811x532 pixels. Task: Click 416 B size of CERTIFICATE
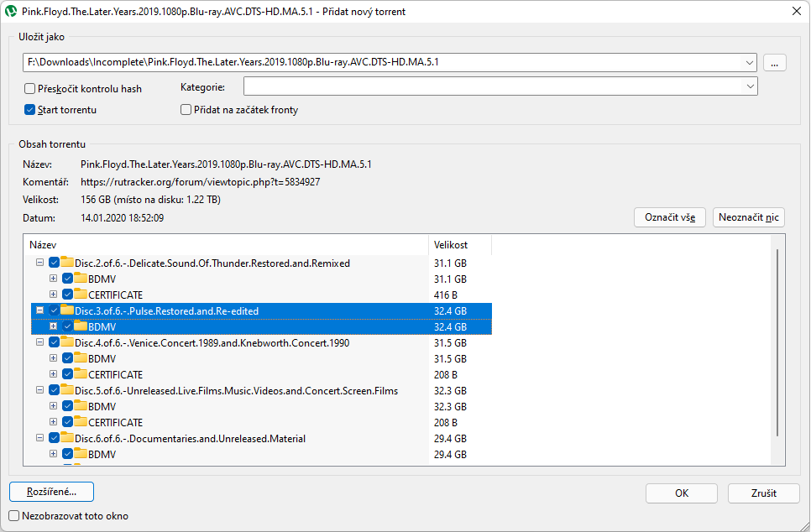coord(445,295)
